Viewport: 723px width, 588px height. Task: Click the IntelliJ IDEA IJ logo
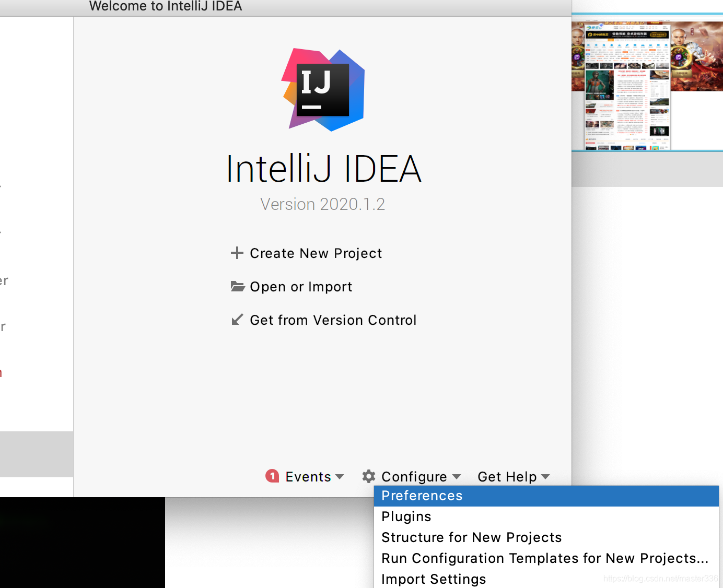click(x=323, y=90)
